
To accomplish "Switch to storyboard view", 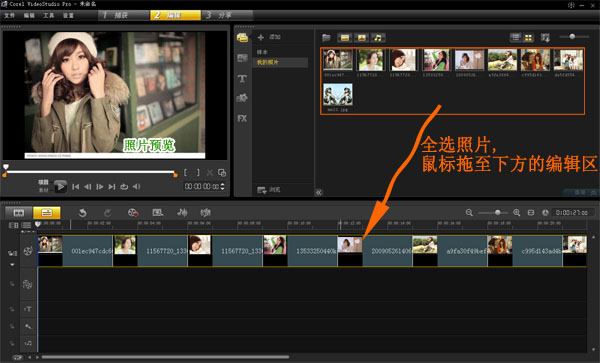I will (x=19, y=213).
